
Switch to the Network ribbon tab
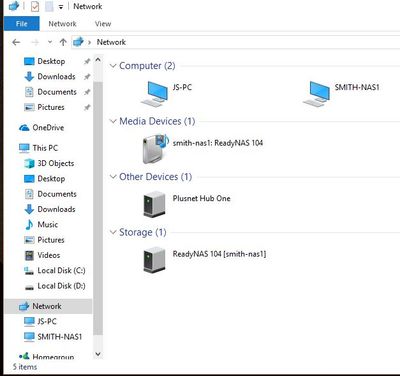tap(62, 24)
